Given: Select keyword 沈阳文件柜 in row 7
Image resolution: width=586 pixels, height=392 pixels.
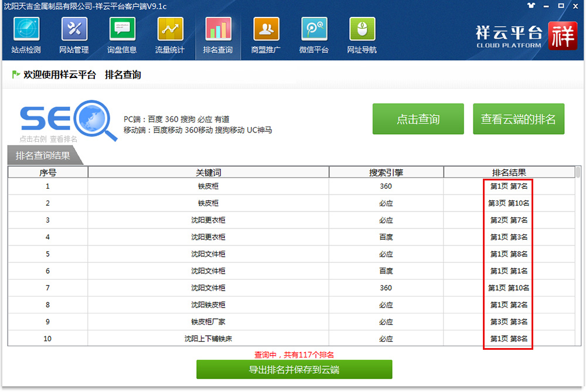Looking at the screenshot, I should coord(208,288).
